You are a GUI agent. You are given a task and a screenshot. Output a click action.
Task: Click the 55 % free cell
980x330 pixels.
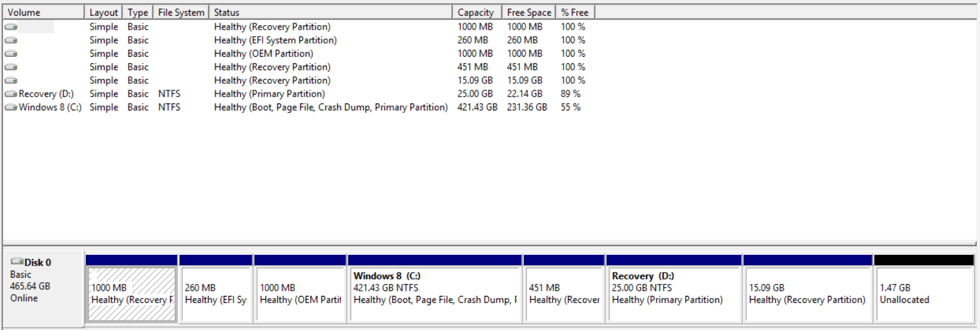click(571, 107)
